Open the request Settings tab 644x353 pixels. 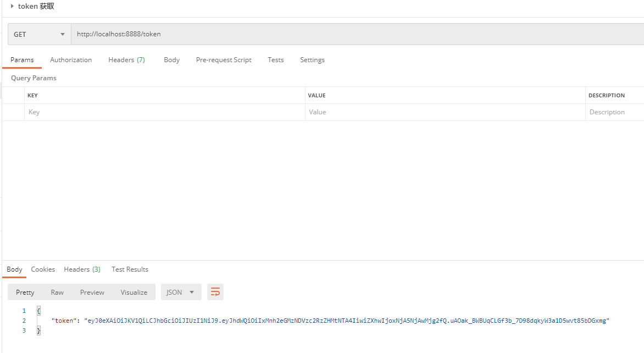[x=312, y=60]
